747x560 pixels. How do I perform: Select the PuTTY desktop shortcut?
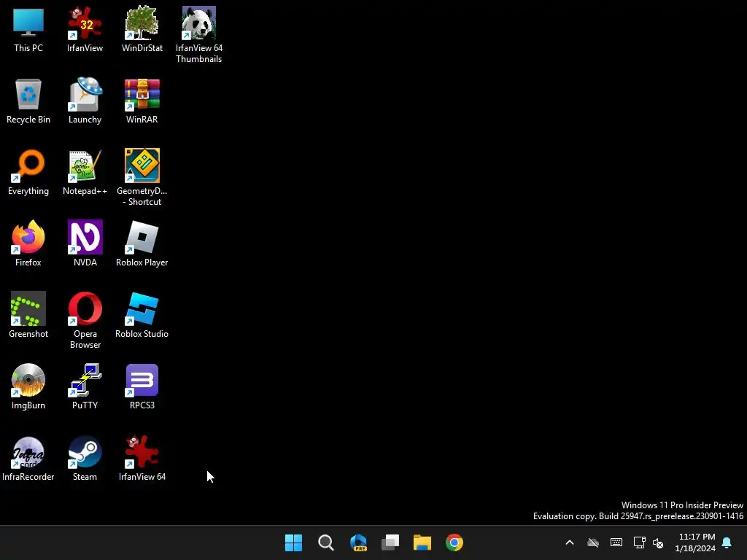[x=85, y=386]
